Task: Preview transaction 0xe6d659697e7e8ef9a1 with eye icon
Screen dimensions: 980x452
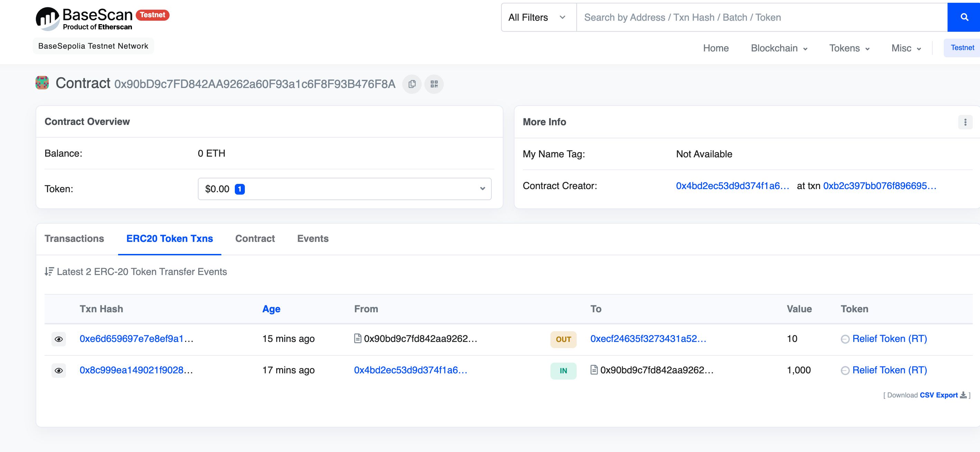Action: tap(59, 339)
